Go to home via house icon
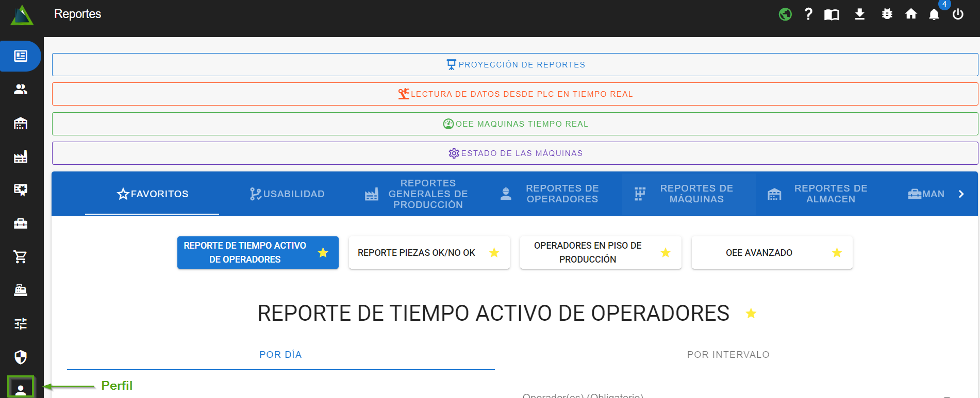This screenshot has height=398, width=980. tap(911, 14)
